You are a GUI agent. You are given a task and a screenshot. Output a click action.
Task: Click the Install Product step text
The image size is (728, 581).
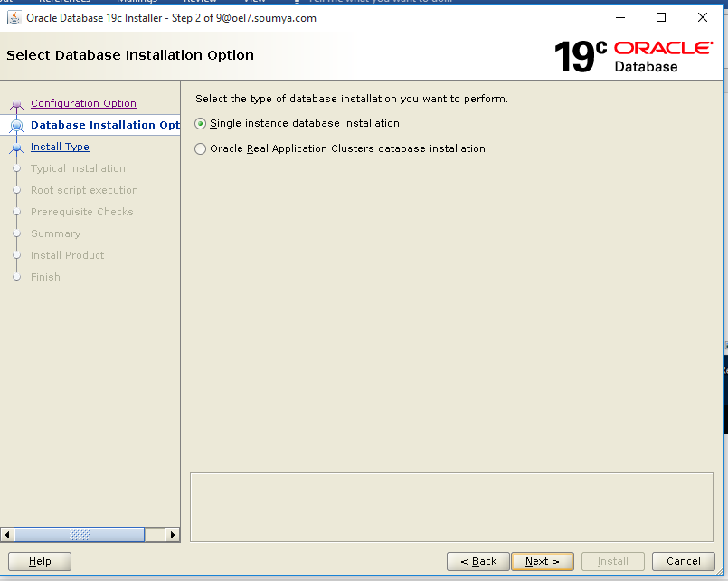click(67, 255)
